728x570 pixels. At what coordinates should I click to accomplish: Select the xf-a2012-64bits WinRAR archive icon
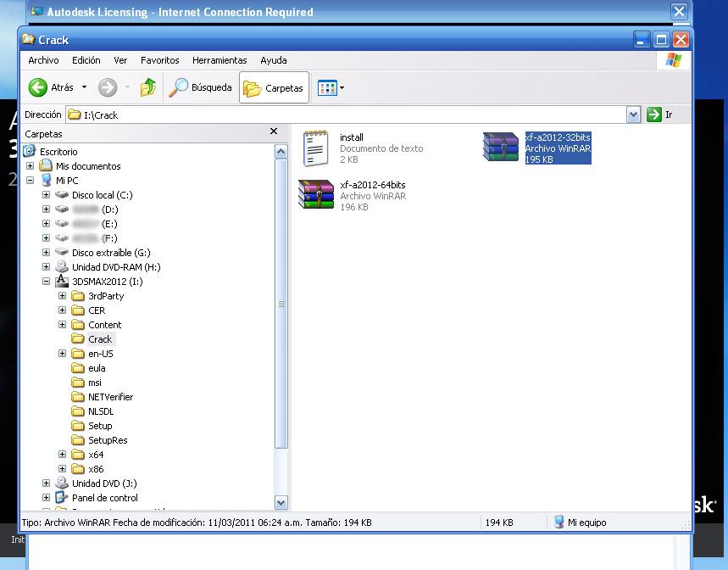(x=316, y=194)
